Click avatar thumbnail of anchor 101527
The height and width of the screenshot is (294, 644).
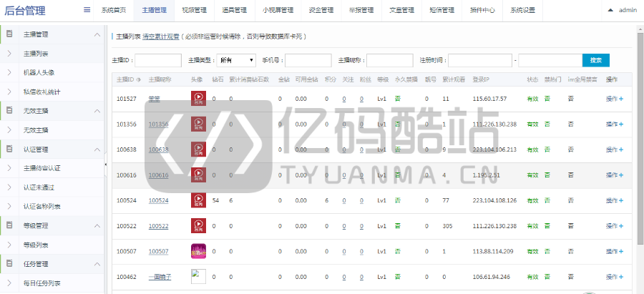click(198, 99)
